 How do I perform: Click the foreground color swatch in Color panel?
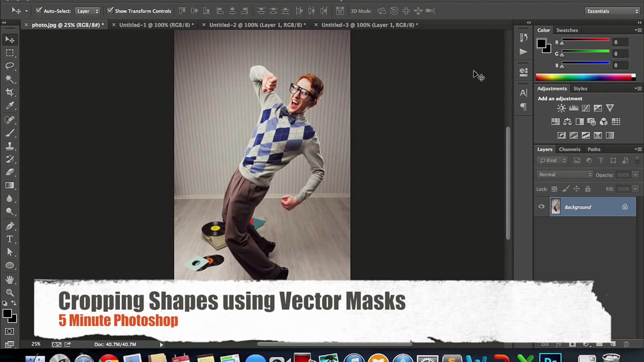point(541,43)
